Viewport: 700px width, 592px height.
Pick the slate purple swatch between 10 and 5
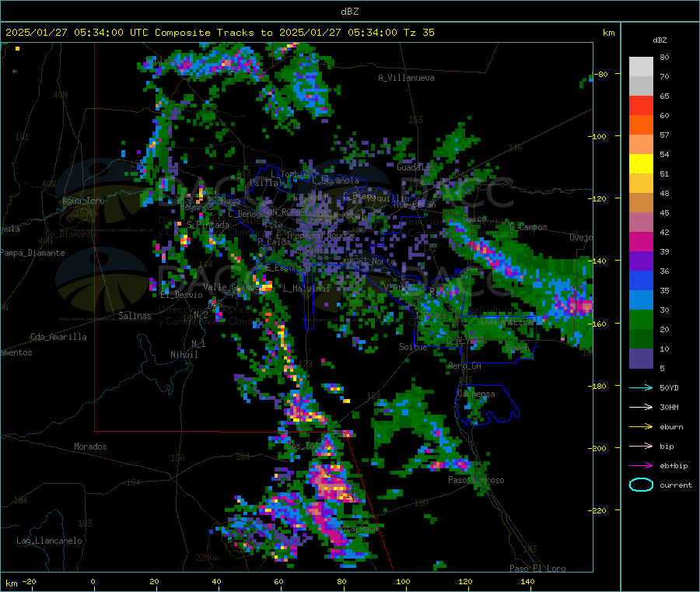(641, 359)
